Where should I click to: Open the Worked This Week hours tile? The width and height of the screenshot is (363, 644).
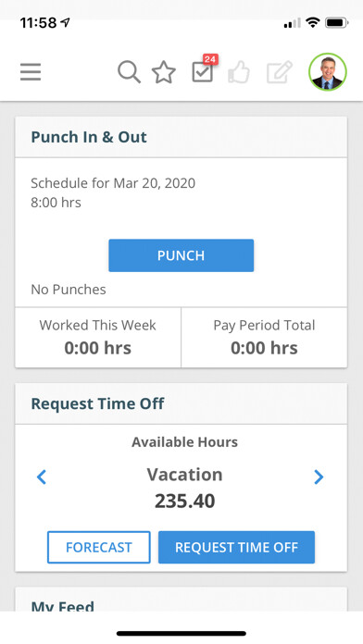[98, 337]
